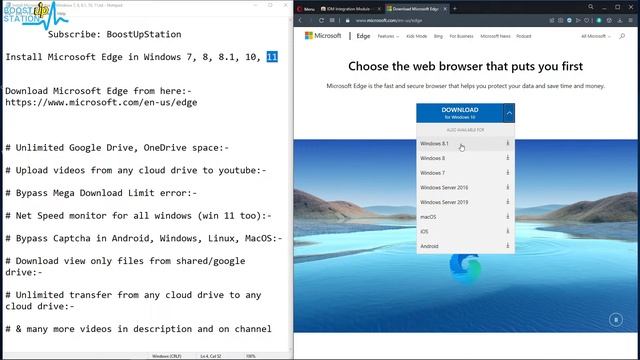Click 'Bypass Captcha in Android' line
The image size is (640, 360).
pyautogui.click(x=144, y=238)
